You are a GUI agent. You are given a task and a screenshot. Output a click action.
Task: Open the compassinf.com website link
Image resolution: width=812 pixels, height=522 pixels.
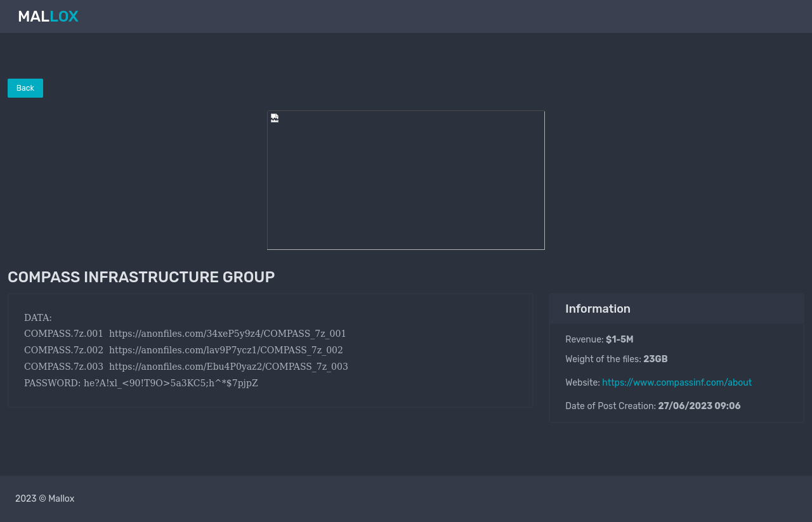pyautogui.click(x=677, y=382)
